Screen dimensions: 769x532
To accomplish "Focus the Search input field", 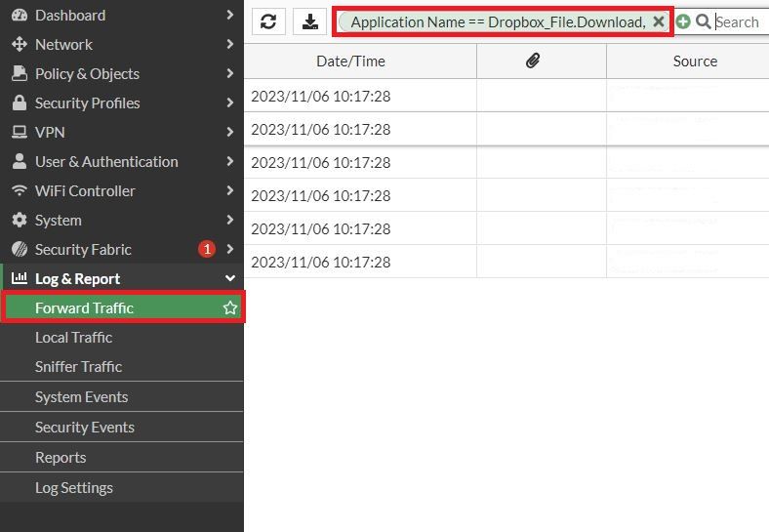I will point(741,21).
